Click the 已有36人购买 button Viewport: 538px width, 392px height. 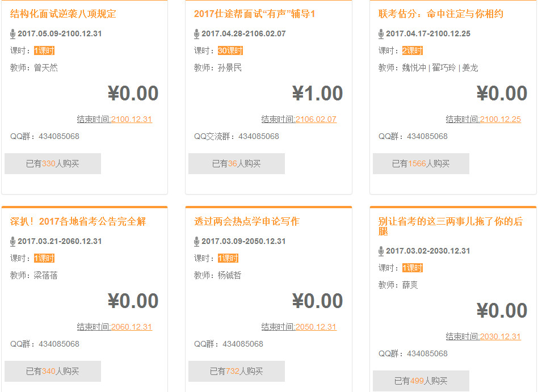pyautogui.click(x=237, y=164)
